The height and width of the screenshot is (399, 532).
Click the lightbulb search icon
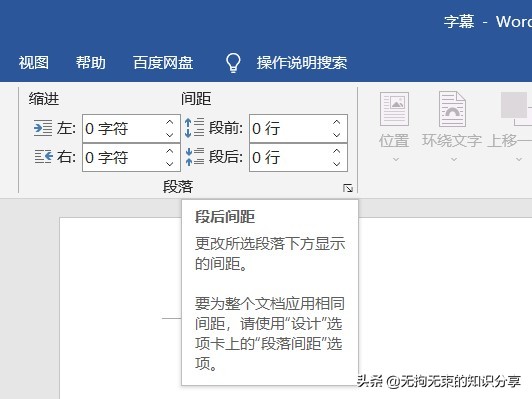click(233, 63)
